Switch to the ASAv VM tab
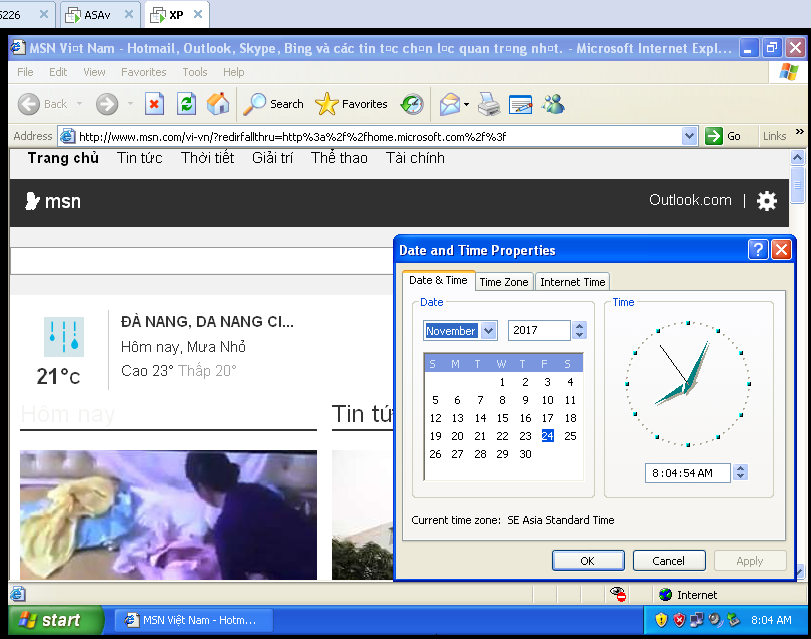 [x=98, y=14]
